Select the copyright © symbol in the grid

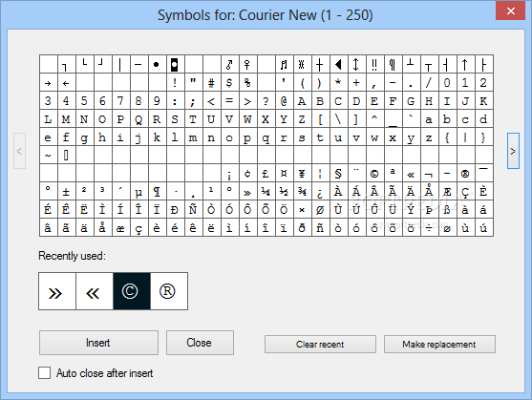point(374,174)
